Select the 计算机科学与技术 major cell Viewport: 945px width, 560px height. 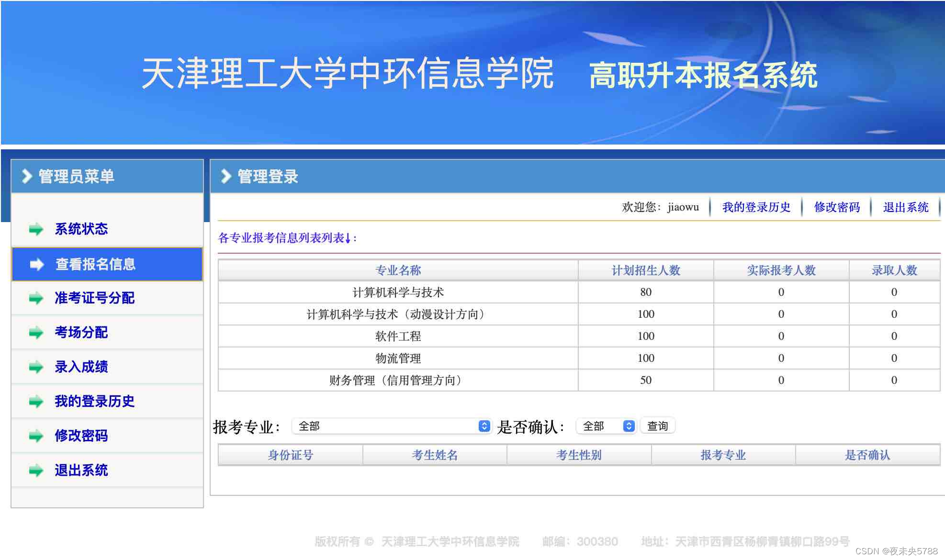398,292
